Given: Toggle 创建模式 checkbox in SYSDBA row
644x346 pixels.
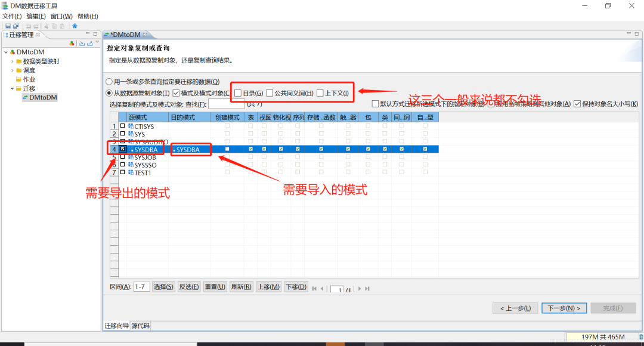Looking at the screenshot, I should (227, 149).
